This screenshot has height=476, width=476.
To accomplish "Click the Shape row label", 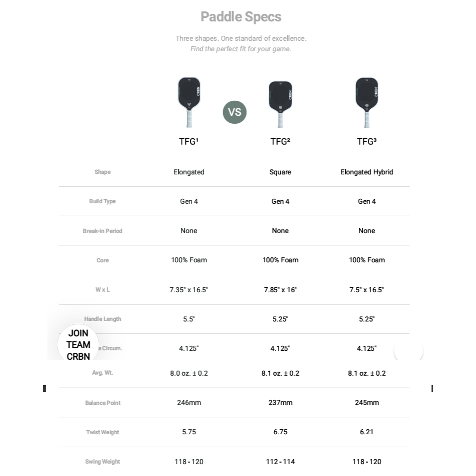I will pos(103,172).
